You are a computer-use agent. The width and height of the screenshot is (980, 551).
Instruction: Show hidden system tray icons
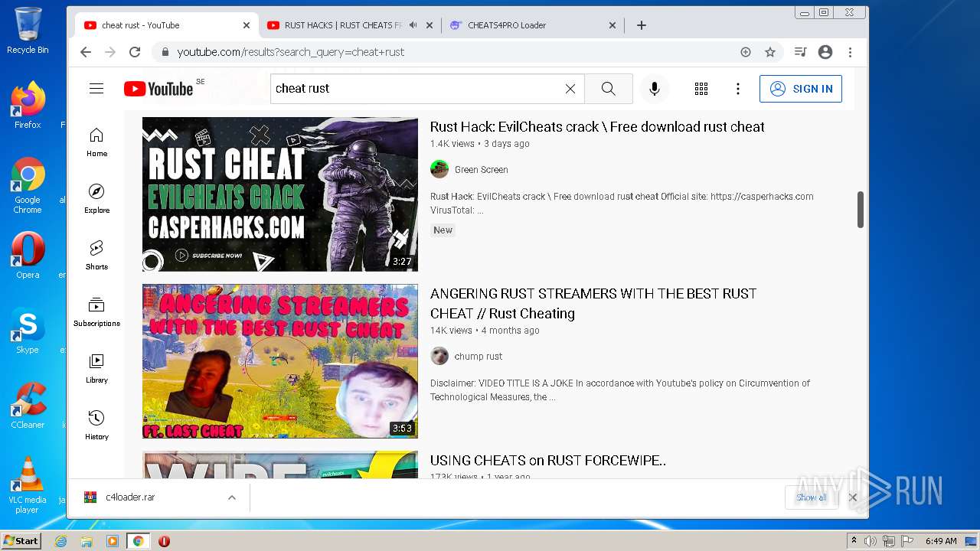point(854,541)
